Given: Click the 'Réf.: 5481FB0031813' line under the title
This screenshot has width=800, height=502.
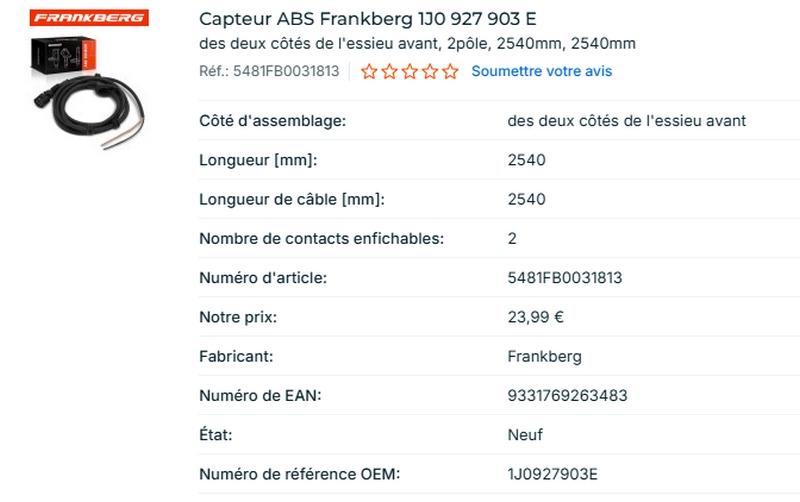Looking at the screenshot, I should (269, 72).
